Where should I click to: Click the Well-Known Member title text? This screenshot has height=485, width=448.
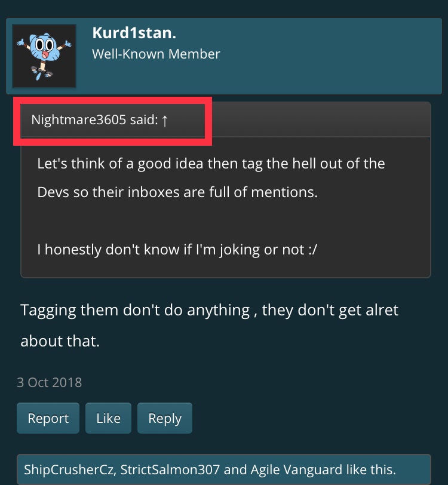[x=156, y=54]
